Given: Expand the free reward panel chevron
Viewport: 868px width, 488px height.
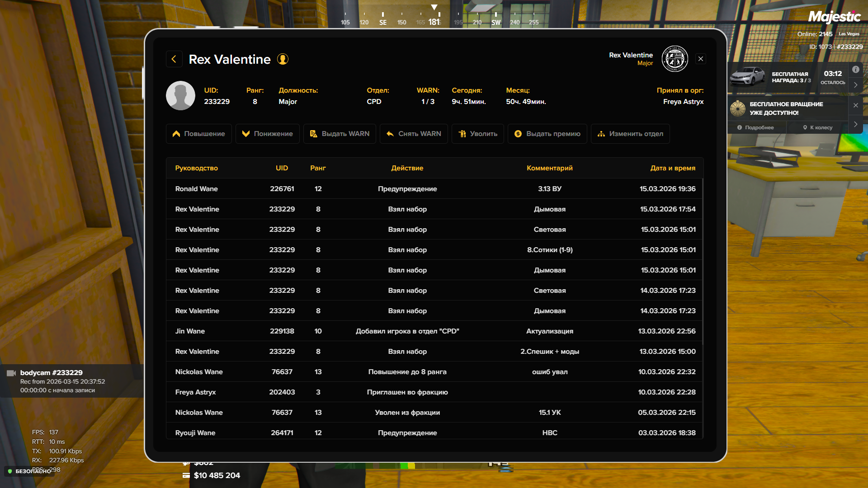Looking at the screenshot, I should pyautogui.click(x=855, y=85).
